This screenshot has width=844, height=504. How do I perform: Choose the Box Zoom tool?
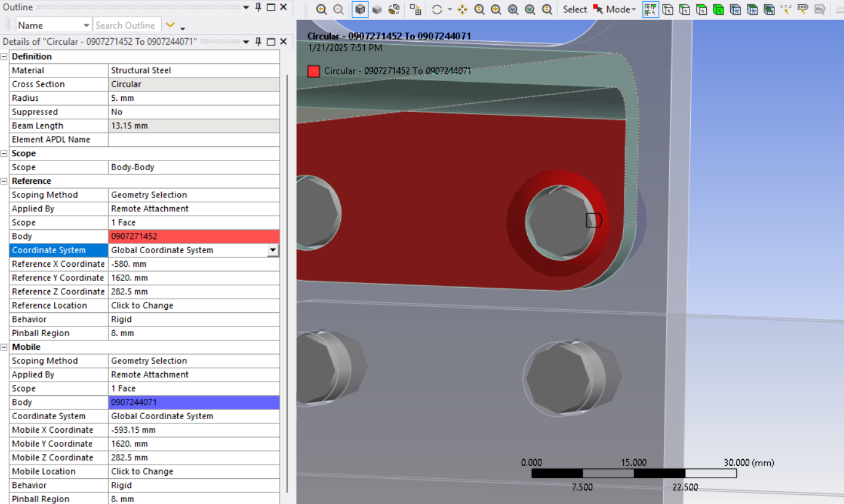point(496,9)
